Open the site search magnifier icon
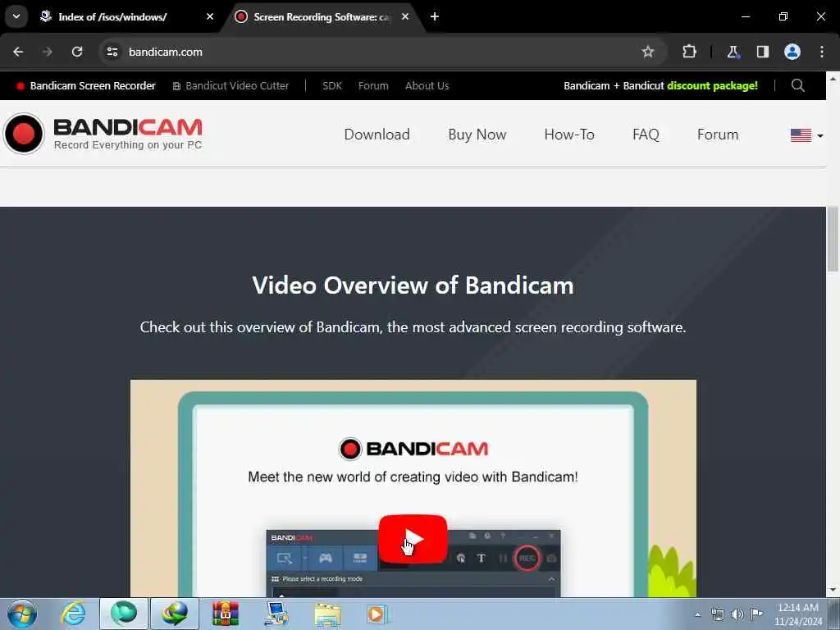 (797, 85)
